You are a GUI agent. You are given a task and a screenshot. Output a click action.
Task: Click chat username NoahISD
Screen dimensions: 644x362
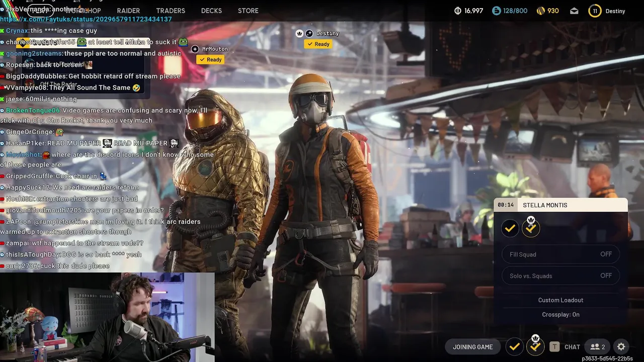(20, 199)
